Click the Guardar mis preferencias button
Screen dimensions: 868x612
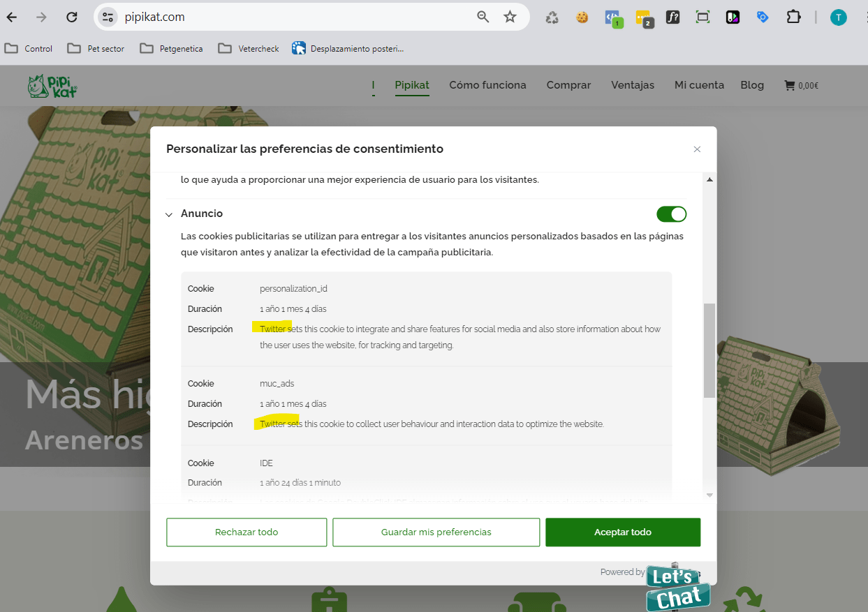click(x=436, y=532)
